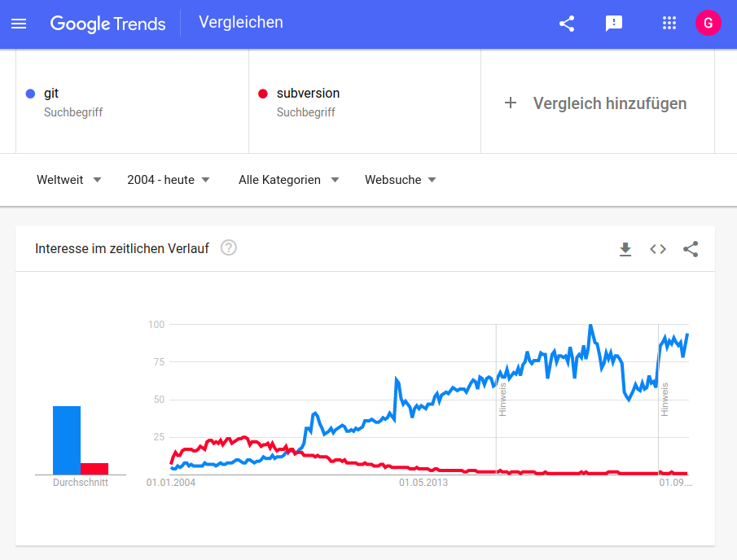Open the send feedback icon
Screen dimensions: 737x560
tap(614, 24)
